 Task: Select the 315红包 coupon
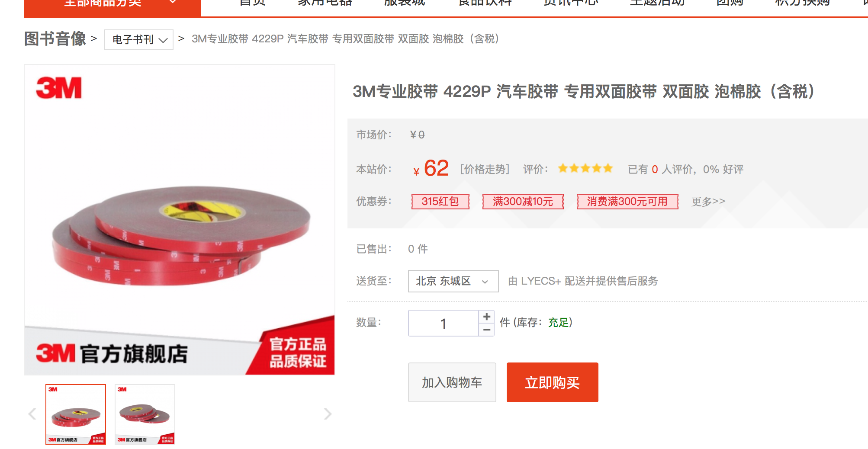pos(440,202)
